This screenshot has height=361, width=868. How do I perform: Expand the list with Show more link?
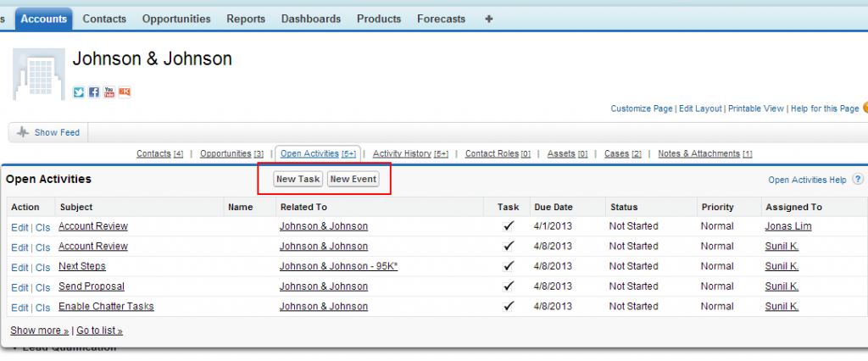tap(39, 330)
